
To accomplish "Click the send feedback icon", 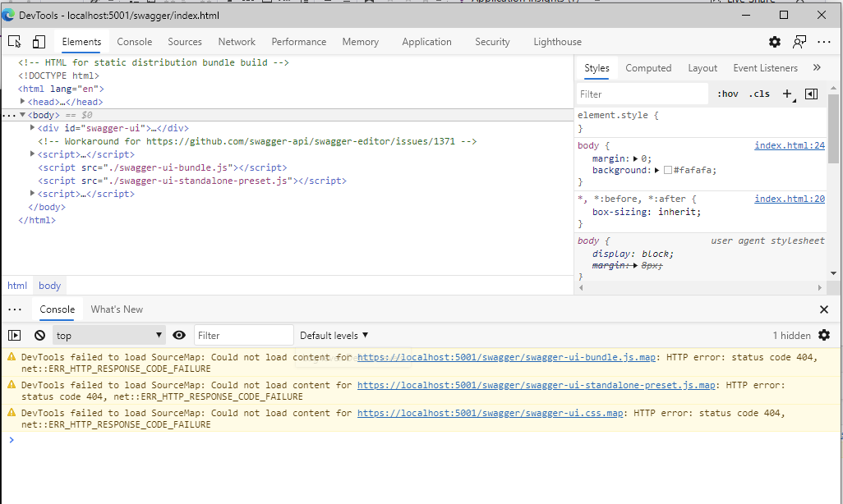I will pyautogui.click(x=799, y=42).
